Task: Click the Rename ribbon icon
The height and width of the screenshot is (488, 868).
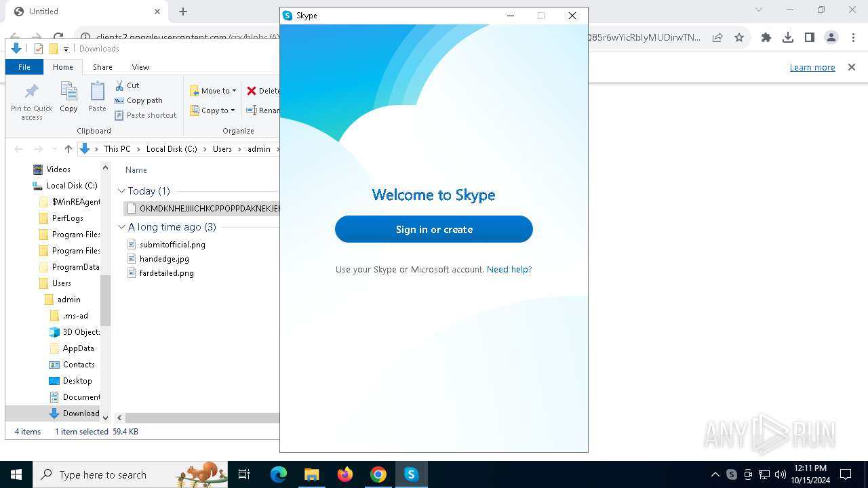Action: (x=252, y=110)
